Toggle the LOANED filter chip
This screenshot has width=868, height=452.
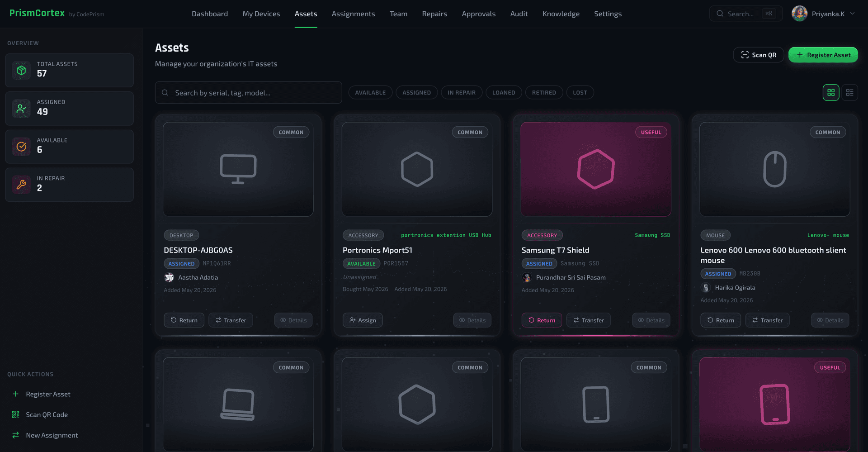504,93
